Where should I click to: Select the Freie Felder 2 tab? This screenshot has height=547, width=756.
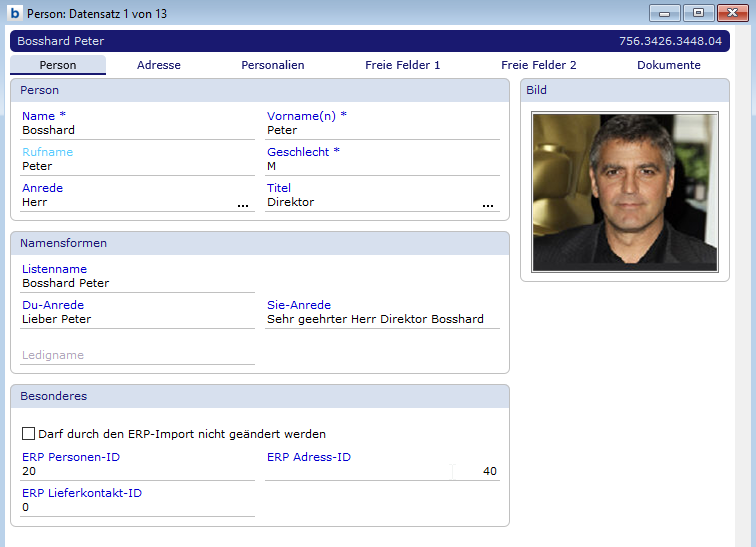coord(539,65)
